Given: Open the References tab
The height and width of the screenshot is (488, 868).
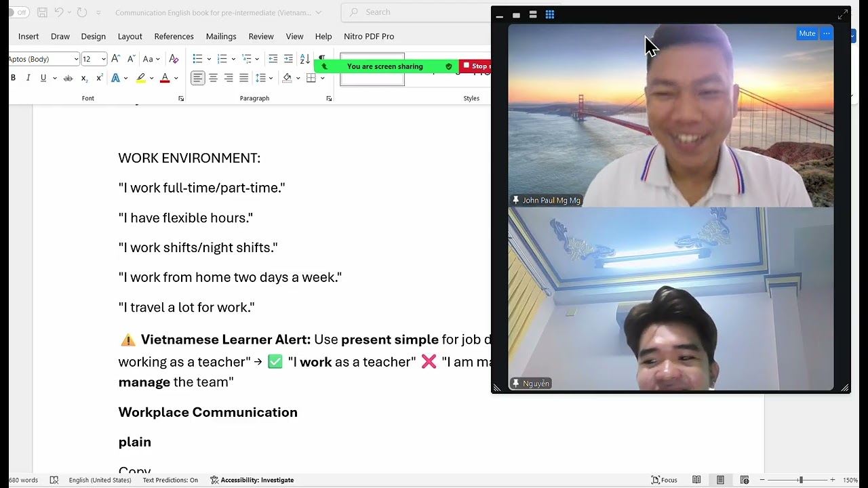Looking at the screenshot, I should pos(174,37).
